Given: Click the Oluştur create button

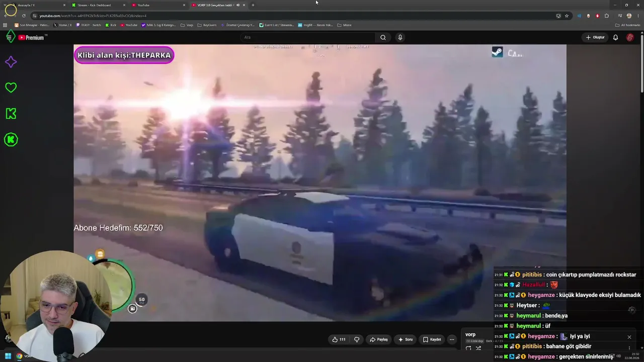Looking at the screenshot, I should click(x=595, y=37).
